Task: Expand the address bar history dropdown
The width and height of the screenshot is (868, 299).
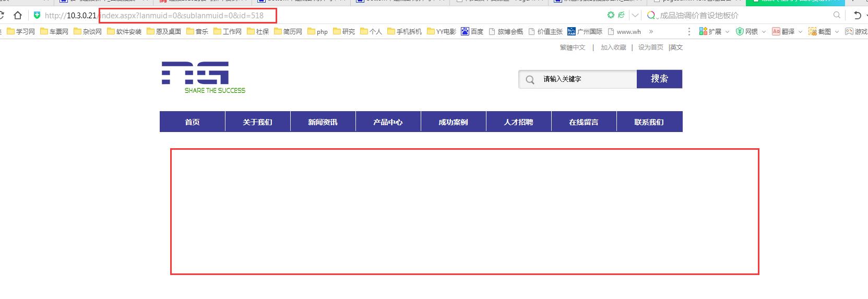Action: tap(635, 16)
